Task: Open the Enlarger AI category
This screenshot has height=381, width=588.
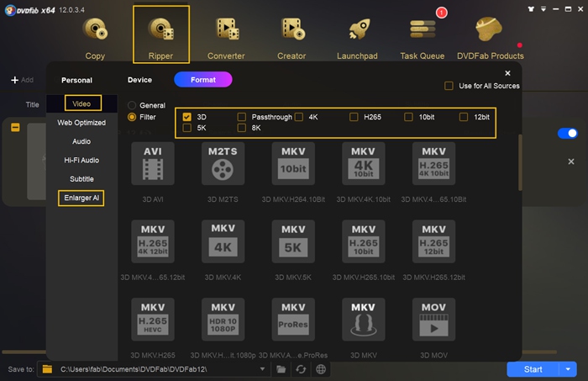Action: click(81, 198)
